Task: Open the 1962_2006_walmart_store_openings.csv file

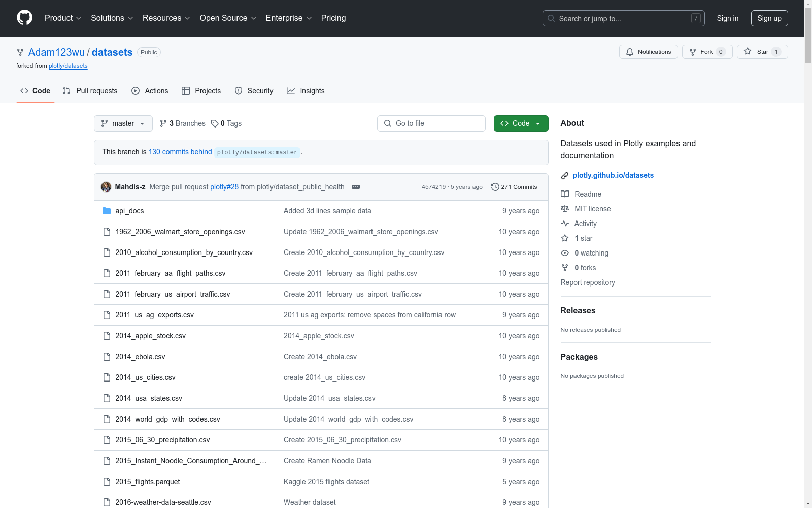Action: [x=180, y=232]
